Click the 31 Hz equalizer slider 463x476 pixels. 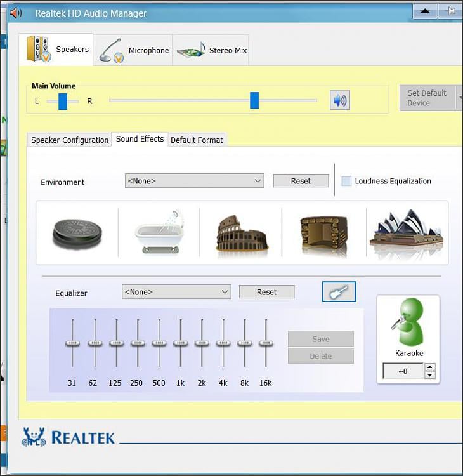[72, 343]
